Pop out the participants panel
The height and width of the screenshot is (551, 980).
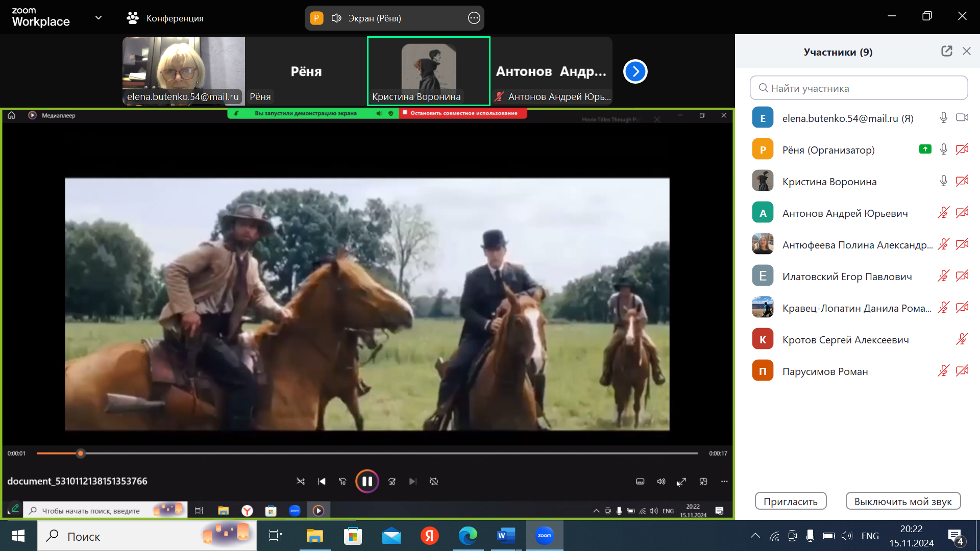947,51
